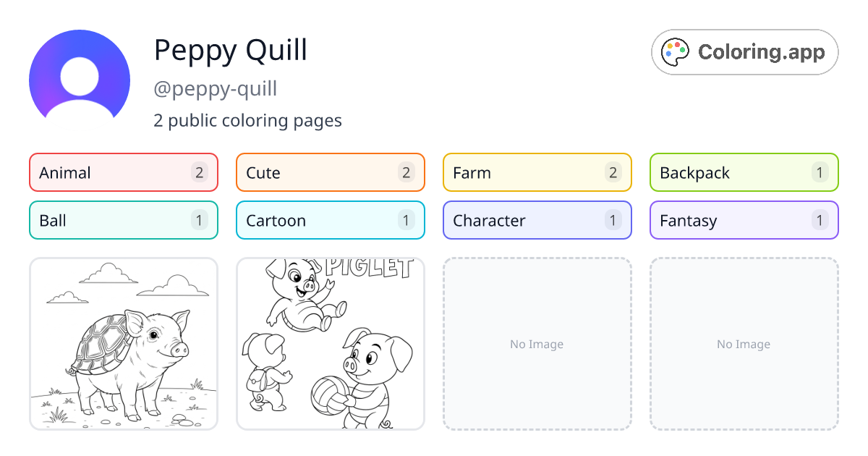The width and height of the screenshot is (868, 456).
Task: Click the count badge on the Fantasy tag
Action: tap(820, 220)
